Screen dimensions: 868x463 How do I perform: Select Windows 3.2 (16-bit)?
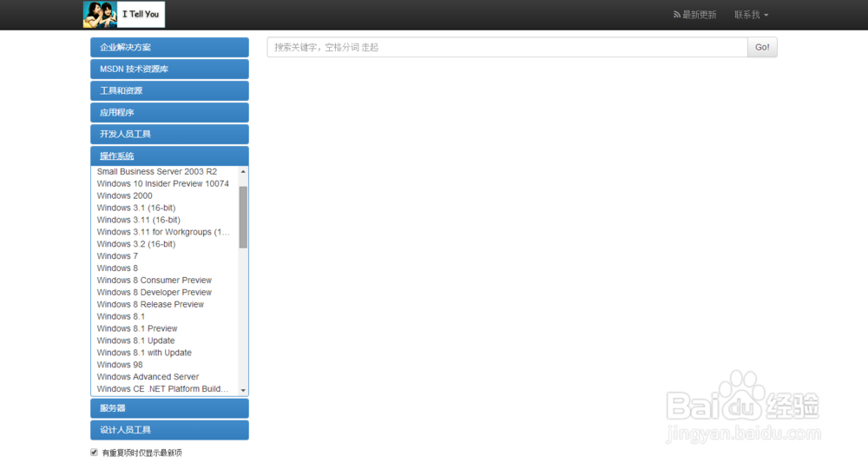click(136, 244)
